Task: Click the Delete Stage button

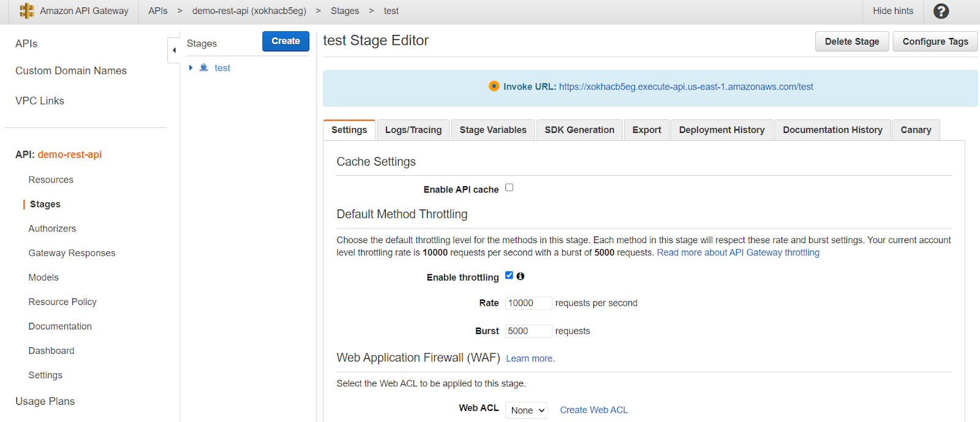Action: (851, 42)
